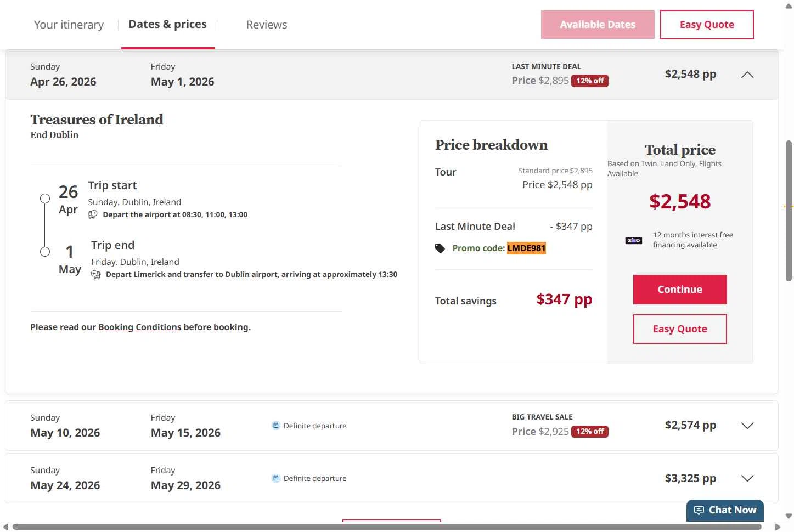Click Definite departure label for May 24

pos(315,478)
